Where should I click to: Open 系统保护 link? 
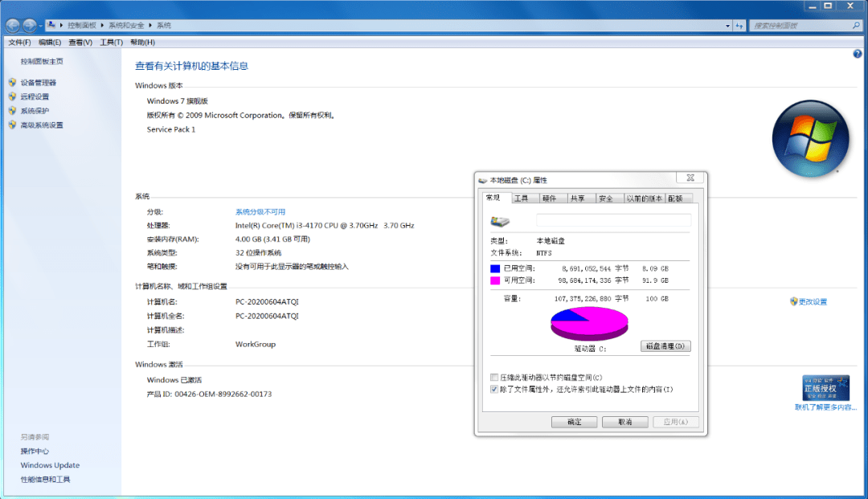[35, 111]
